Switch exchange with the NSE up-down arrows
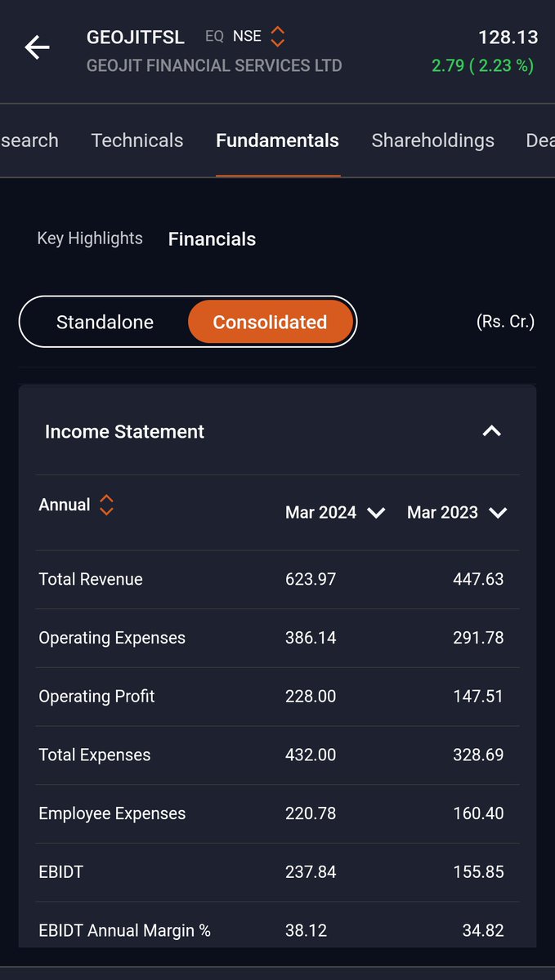 278,36
